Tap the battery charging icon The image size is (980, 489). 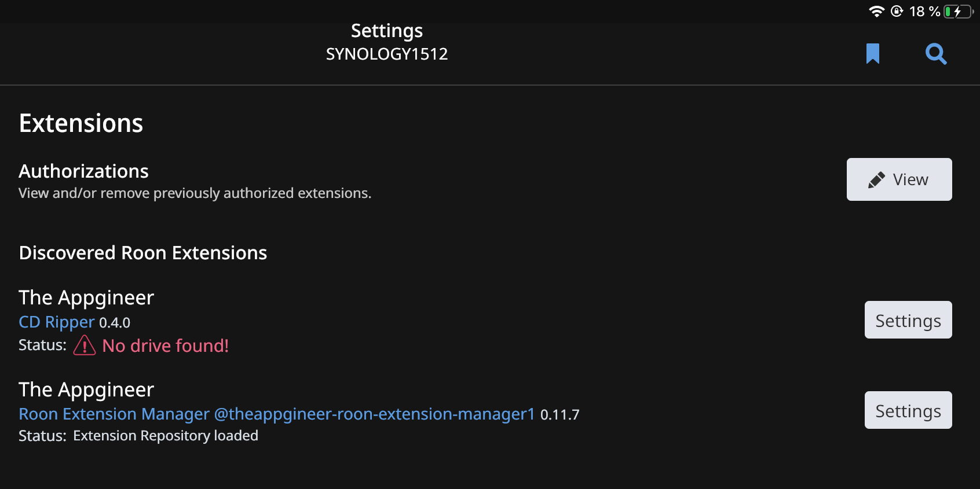tap(958, 12)
